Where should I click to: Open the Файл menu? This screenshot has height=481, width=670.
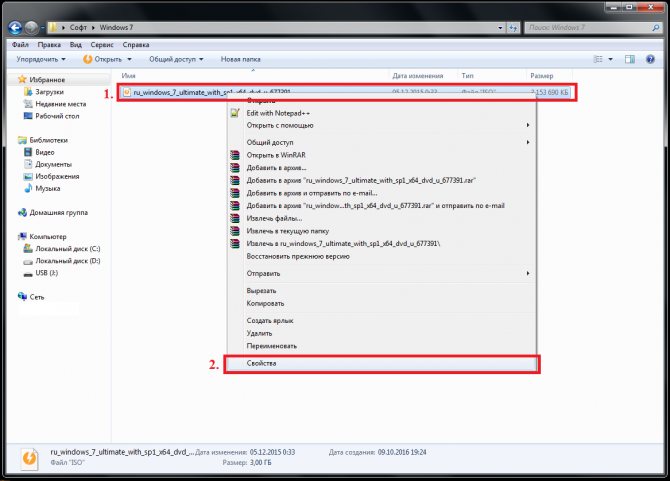point(20,44)
